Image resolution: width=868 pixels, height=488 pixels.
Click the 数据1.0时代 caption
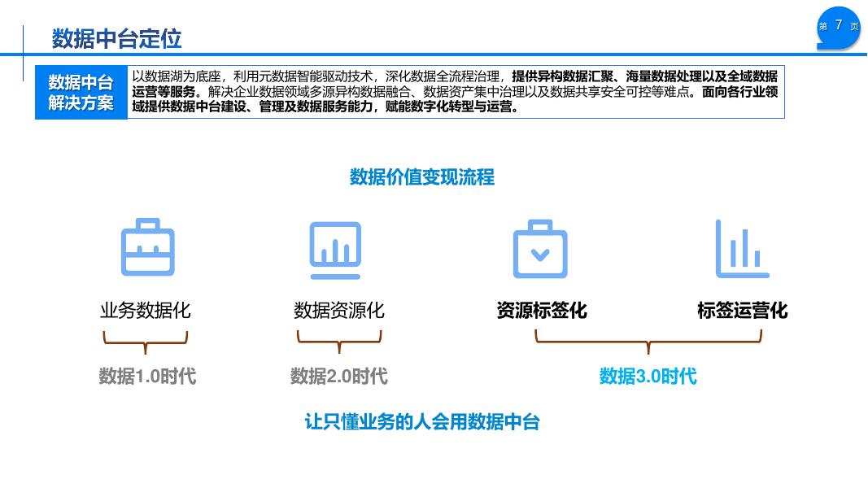coord(146,377)
